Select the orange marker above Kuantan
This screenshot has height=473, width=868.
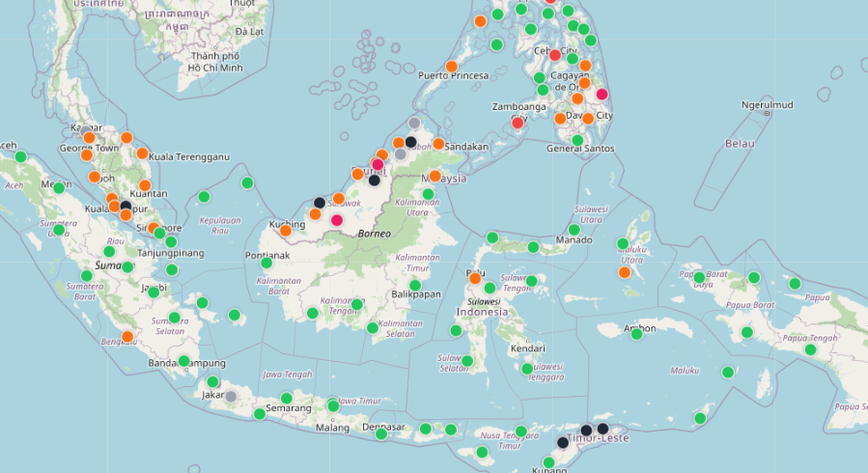145,185
